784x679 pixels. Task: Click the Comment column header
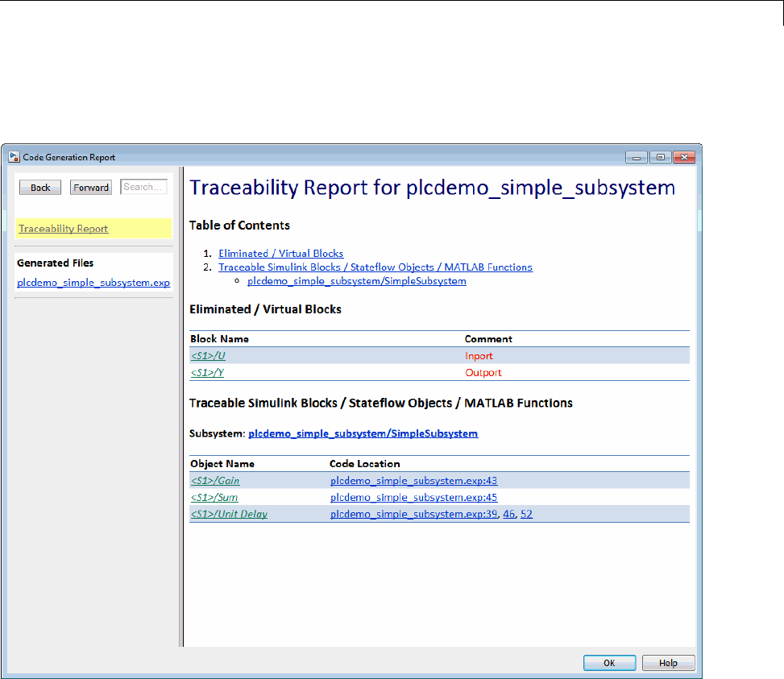tap(488, 339)
